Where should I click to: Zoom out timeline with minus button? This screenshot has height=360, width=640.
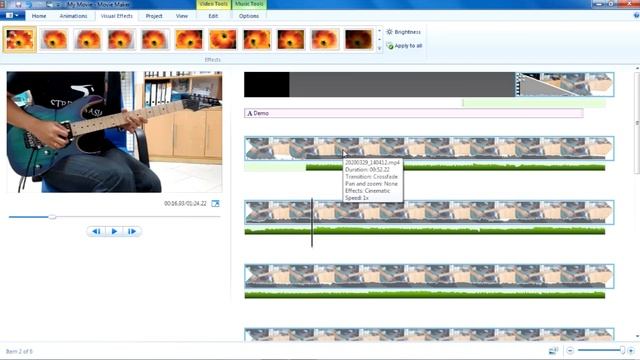(x=570, y=351)
